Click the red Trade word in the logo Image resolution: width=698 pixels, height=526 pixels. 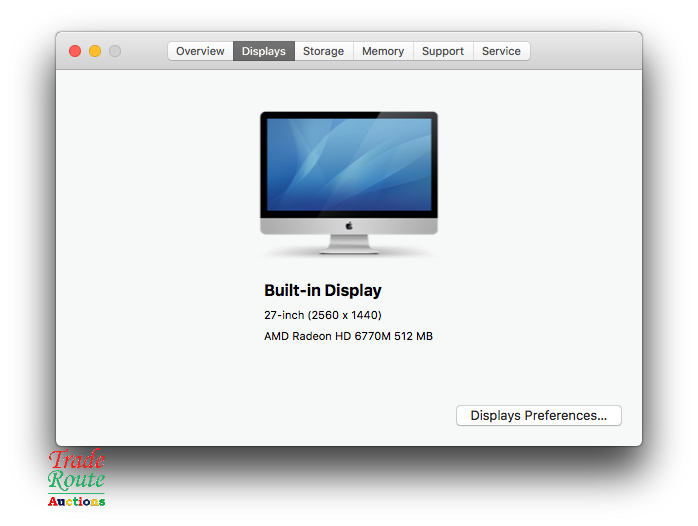point(77,460)
